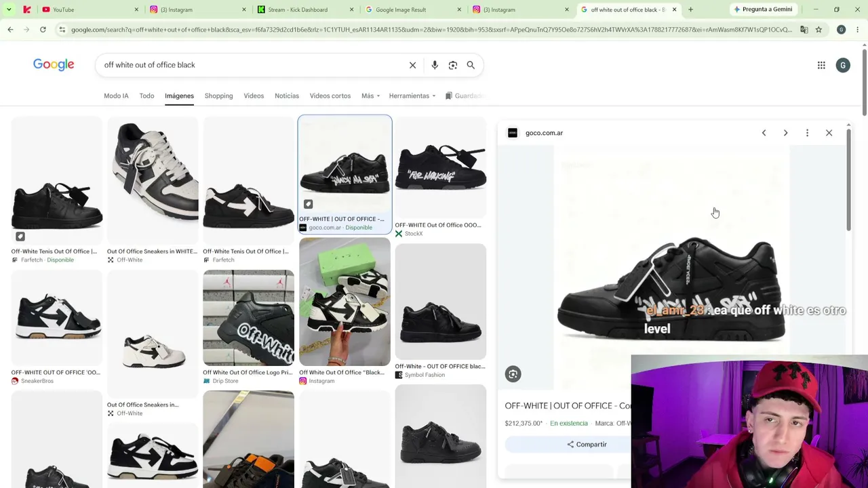
Task: Search inside the preview image with Lens
Action: (513, 374)
